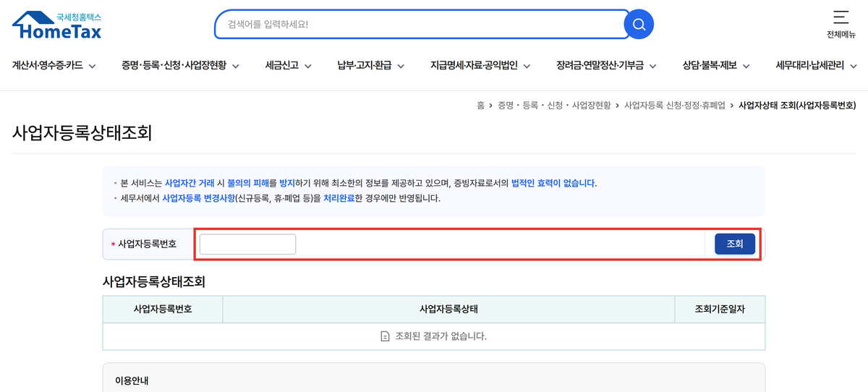Screen dimensions: 868x392
Task: Click the blue magnifier search button
Action: tap(639, 25)
